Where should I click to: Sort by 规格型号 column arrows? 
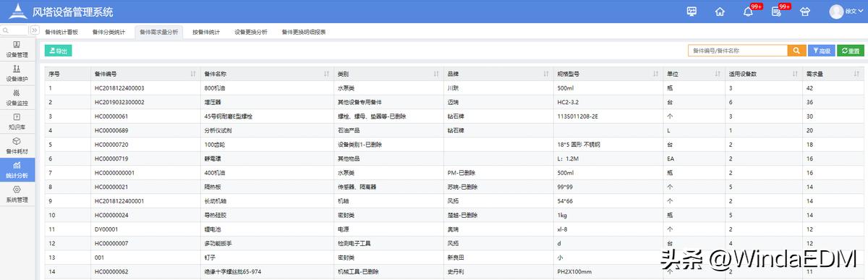click(x=657, y=74)
